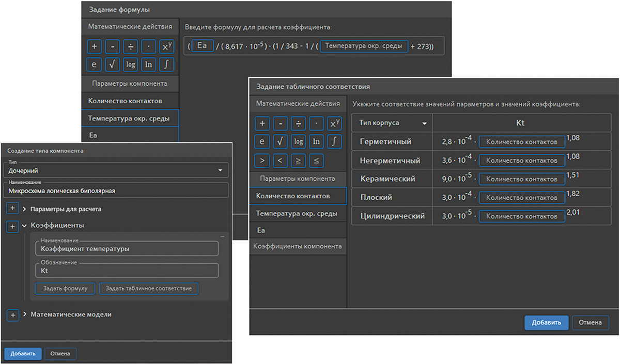
Task: Open the Тип dropdown showing Дочерний
Action: pyautogui.click(x=220, y=170)
